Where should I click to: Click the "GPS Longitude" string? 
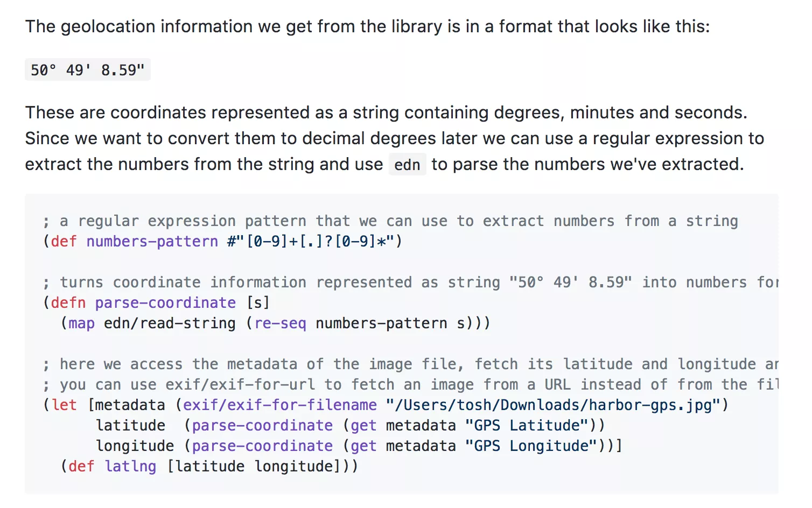pyautogui.click(x=530, y=446)
